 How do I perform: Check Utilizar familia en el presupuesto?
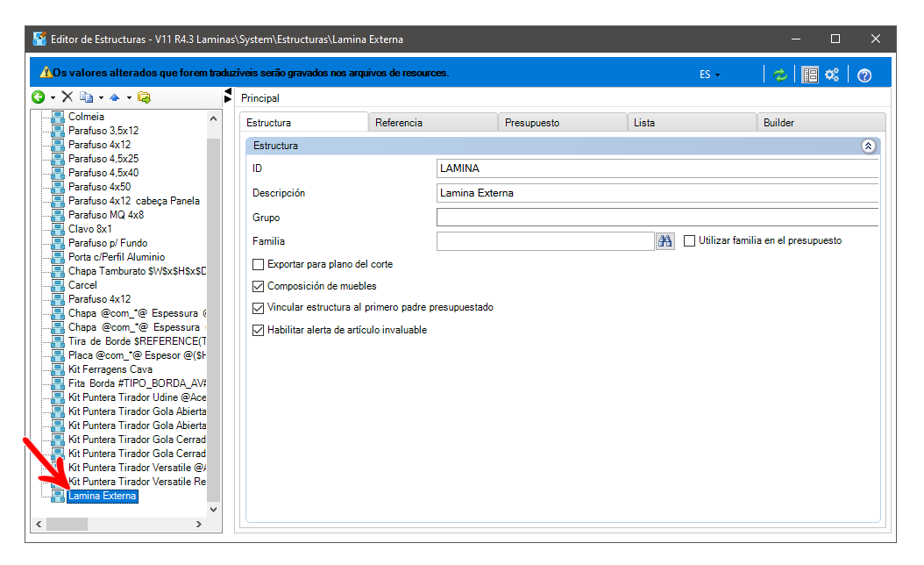pyautogui.click(x=689, y=240)
